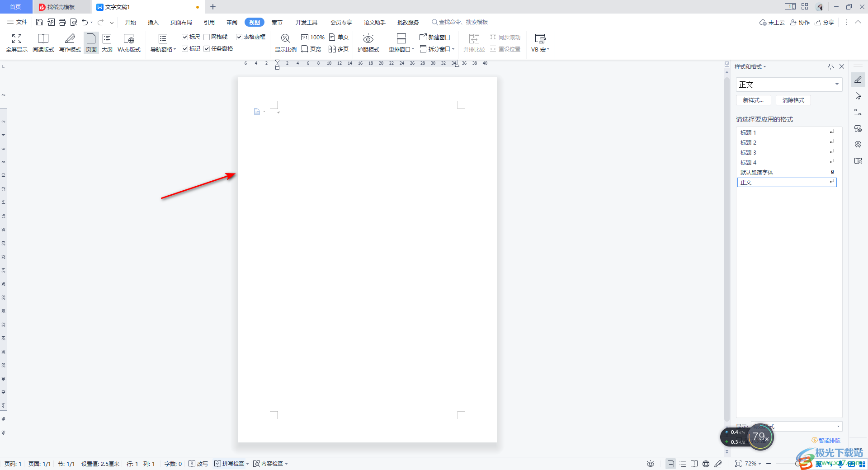
Task: Apply the 默认段落字体 style
Action: [787, 172]
